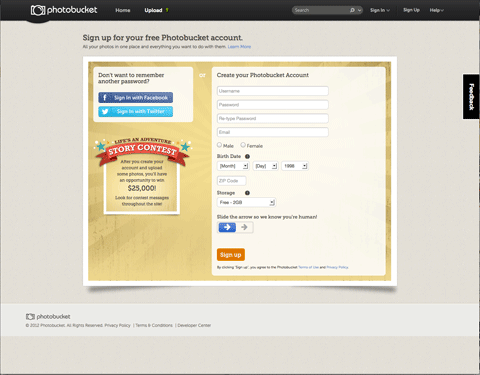The height and width of the screenshot is (375, 480).
Task: Open the Help menu in header
Action: 436,10
